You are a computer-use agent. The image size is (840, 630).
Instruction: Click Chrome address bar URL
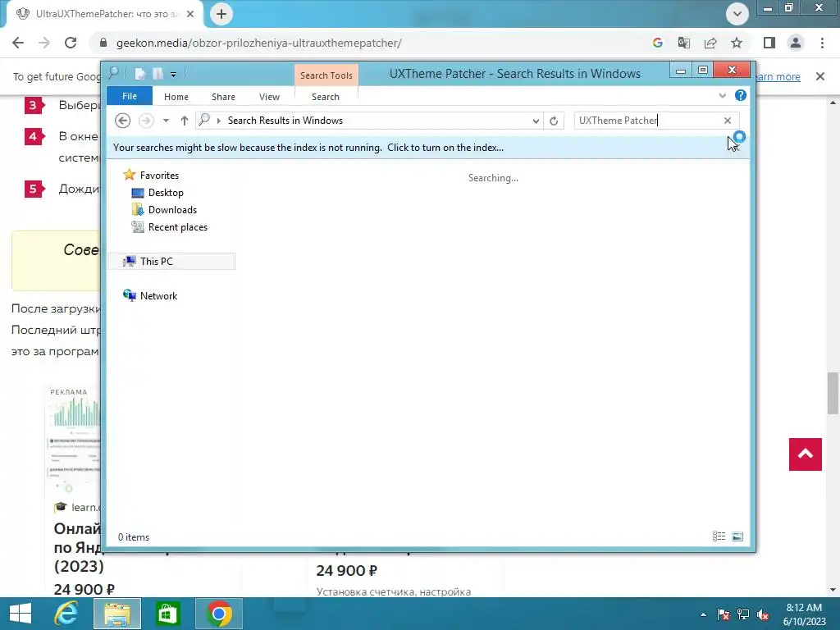click(258, 43)
